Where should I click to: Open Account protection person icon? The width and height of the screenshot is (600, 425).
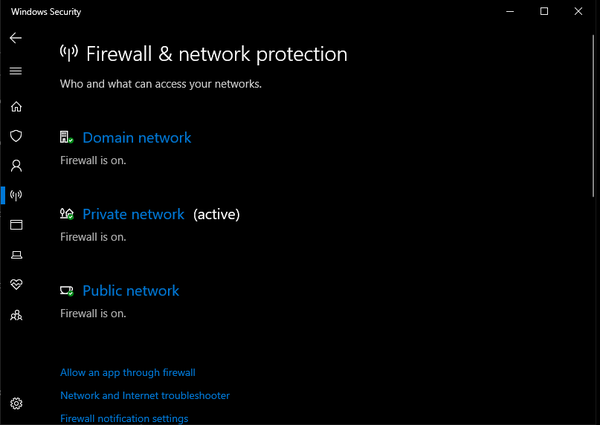[16, 166]
